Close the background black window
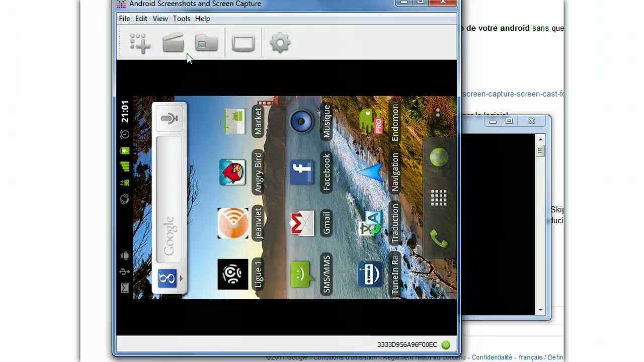Screen dimensions: 644x362 [532, 121]
